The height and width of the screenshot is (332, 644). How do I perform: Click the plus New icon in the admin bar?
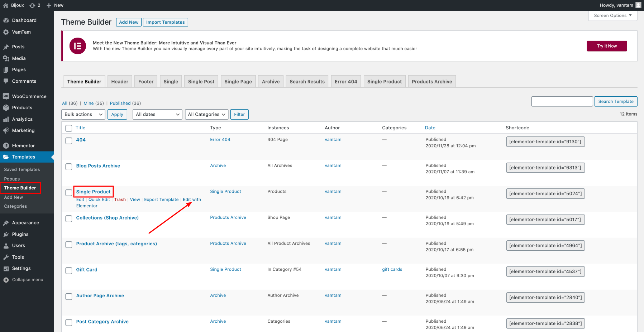click(x=49, y=5)
